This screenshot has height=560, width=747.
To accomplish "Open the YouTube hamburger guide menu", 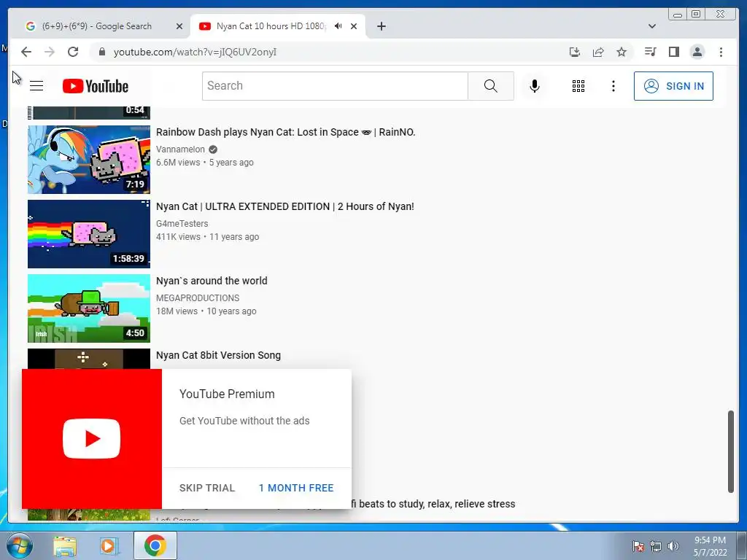I will [x=36, y=86].
